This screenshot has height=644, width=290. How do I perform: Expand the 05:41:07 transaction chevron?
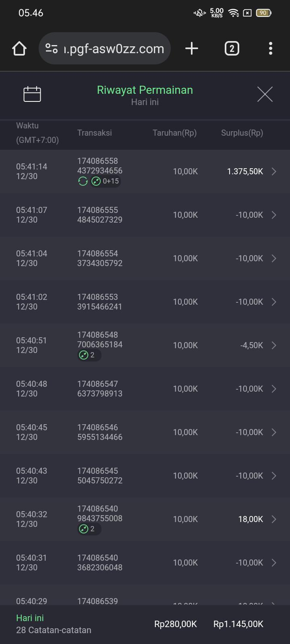coord(274,215)
